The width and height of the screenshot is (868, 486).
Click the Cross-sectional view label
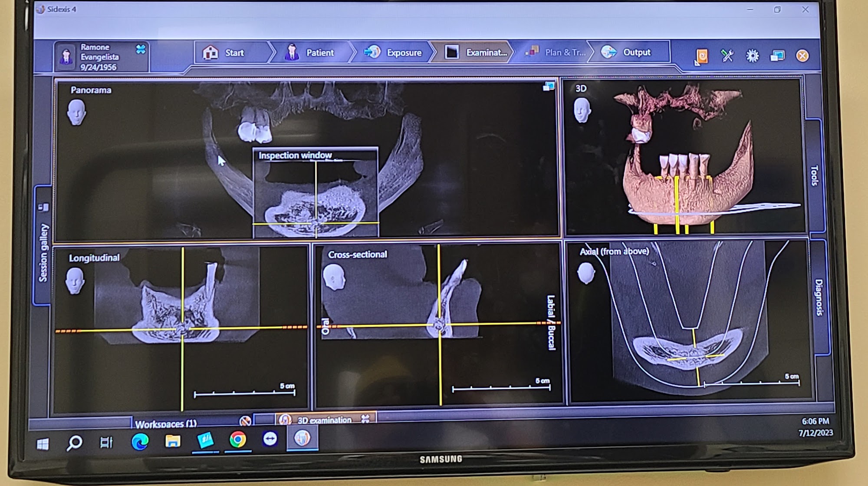357,255
